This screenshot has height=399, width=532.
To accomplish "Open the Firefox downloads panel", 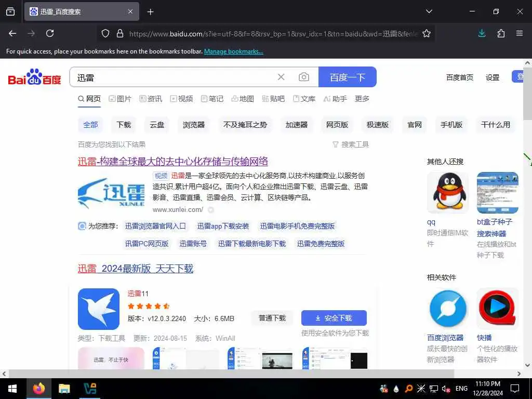I will click(x=482, y=33).
